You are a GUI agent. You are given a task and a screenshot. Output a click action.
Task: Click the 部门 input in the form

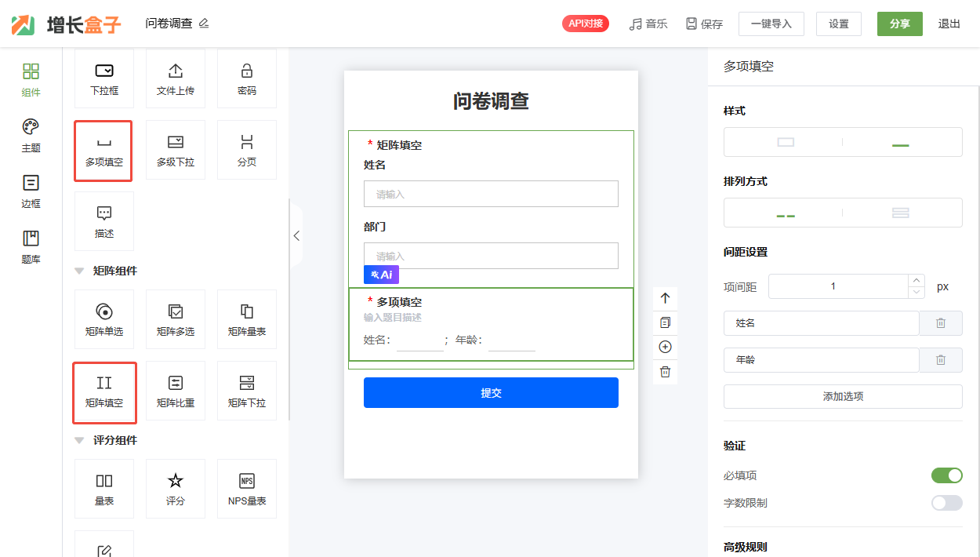click(x=491, y=256)
